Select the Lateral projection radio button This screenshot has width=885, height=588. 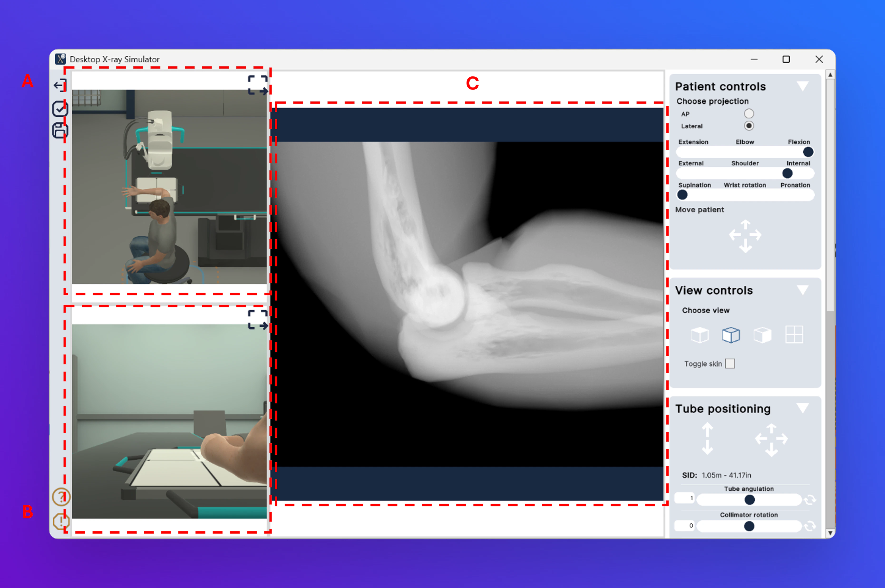pyautogui.click(x=749, y=126)
